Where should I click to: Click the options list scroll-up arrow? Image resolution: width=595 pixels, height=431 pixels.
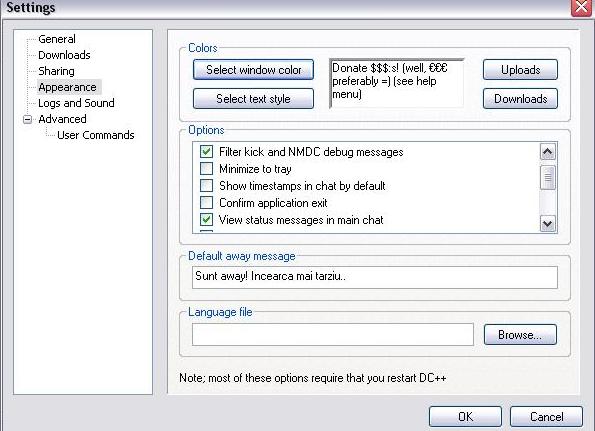point(548,152)
